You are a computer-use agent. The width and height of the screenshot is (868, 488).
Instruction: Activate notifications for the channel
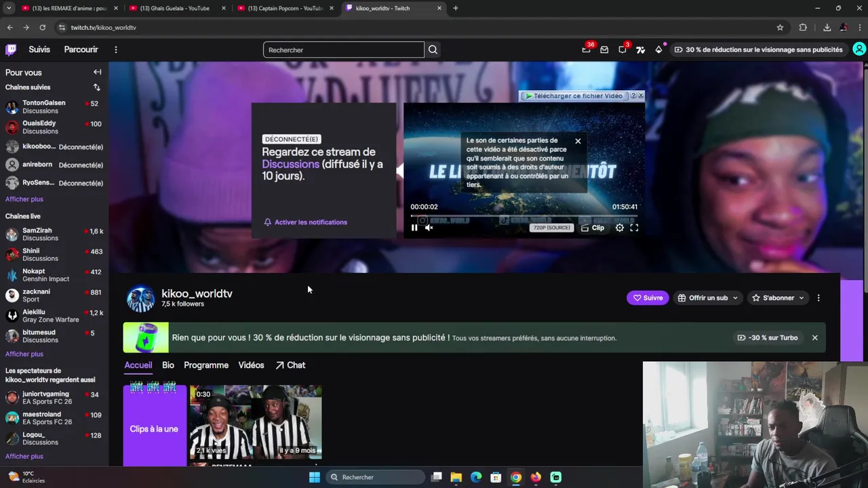click(x=306, y=222)
